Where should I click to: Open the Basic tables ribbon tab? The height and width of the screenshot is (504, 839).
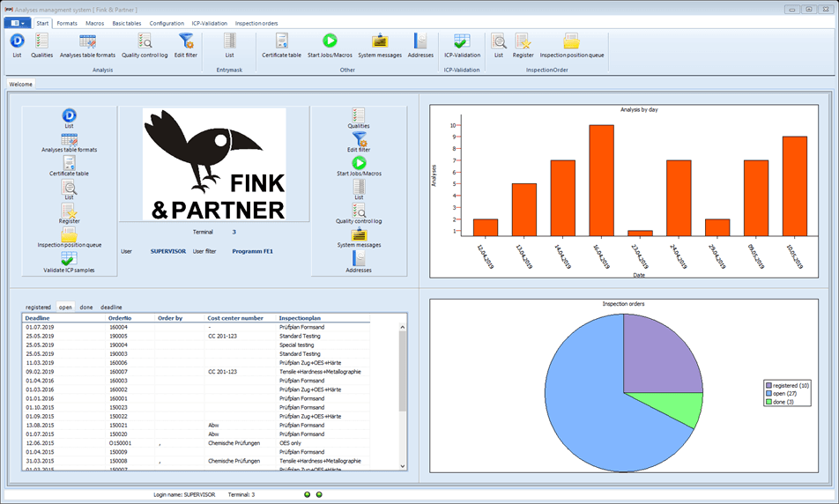pos(127,23)
